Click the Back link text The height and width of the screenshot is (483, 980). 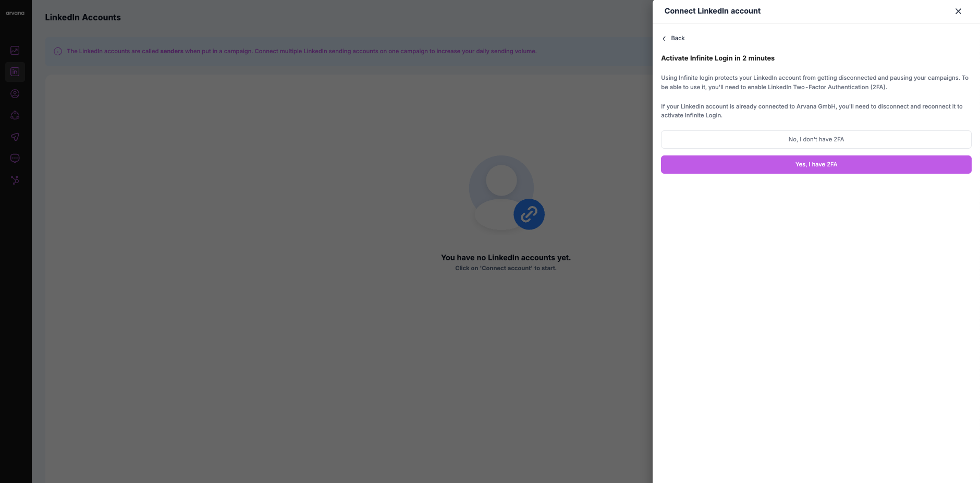(678, 39)
